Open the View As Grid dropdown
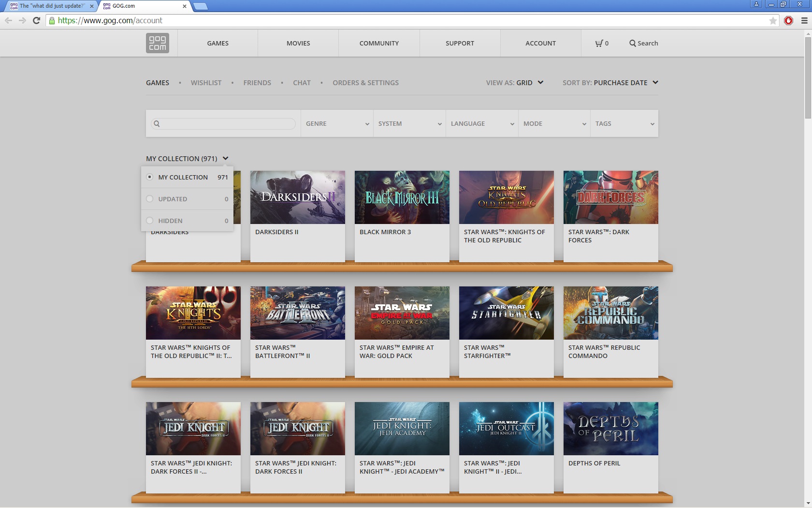The height and width of the screenshot is (508, 812). (x=515, y=83)
